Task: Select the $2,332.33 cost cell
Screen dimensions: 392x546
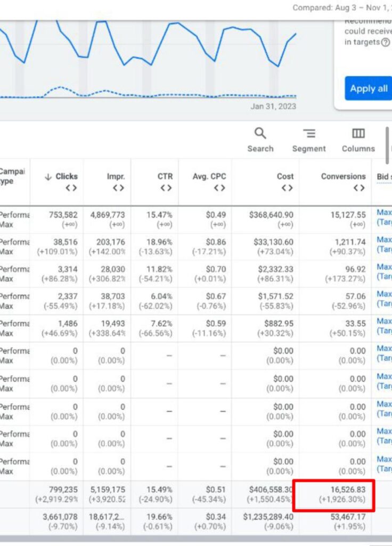Action: pyautogui.click(x=265, y=274)
